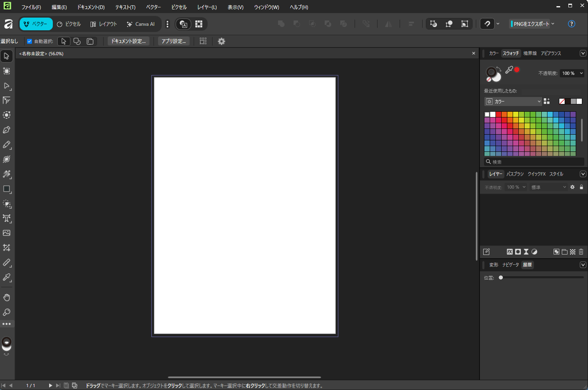Viewport: 588px width, 390px height.
Task: Toggle the 自動選択 checkbox off
Action: click(29, 41)
